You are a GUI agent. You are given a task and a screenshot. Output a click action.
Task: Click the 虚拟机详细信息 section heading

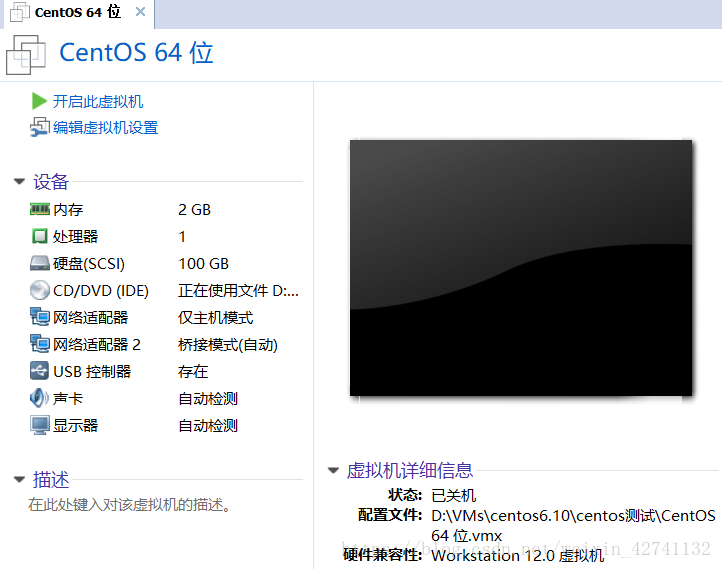410,470
